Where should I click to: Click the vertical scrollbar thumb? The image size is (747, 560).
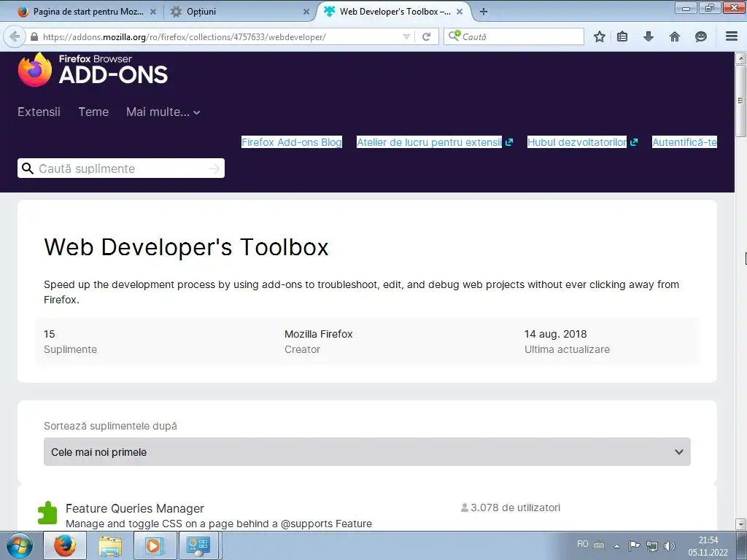point(741,101)
